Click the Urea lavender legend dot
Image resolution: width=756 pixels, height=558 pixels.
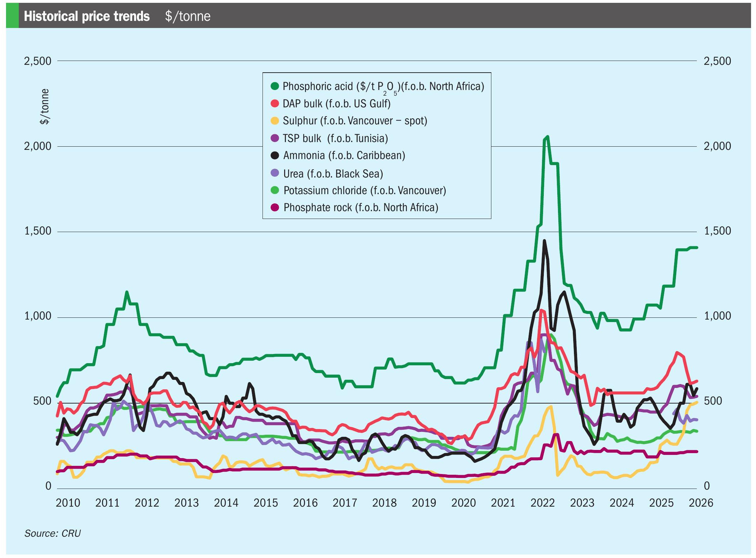275,173
